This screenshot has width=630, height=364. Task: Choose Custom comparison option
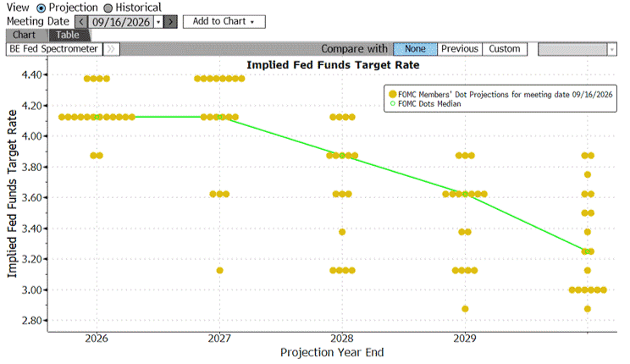pyautogui.click(x=505, y=49)
